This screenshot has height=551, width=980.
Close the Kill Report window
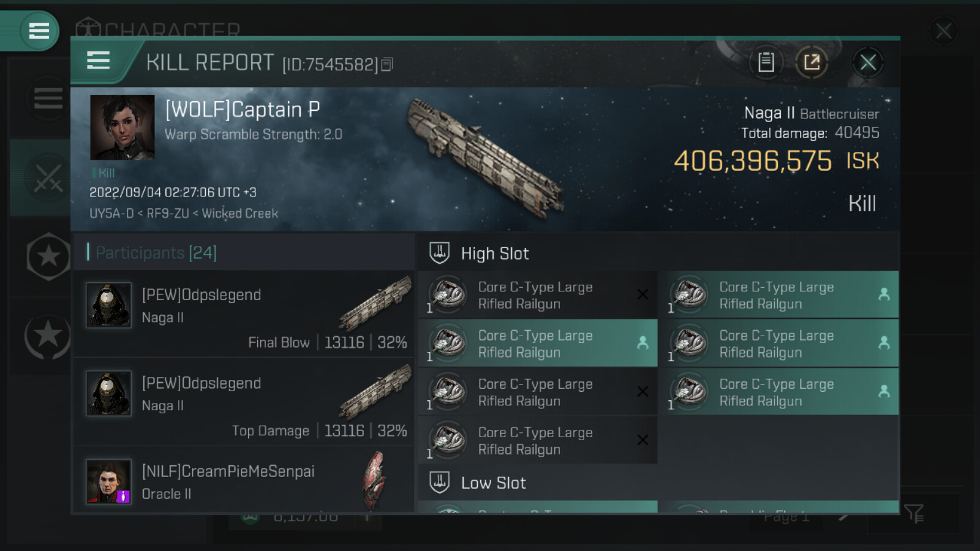pyautogui.click(x=867, y=62)
